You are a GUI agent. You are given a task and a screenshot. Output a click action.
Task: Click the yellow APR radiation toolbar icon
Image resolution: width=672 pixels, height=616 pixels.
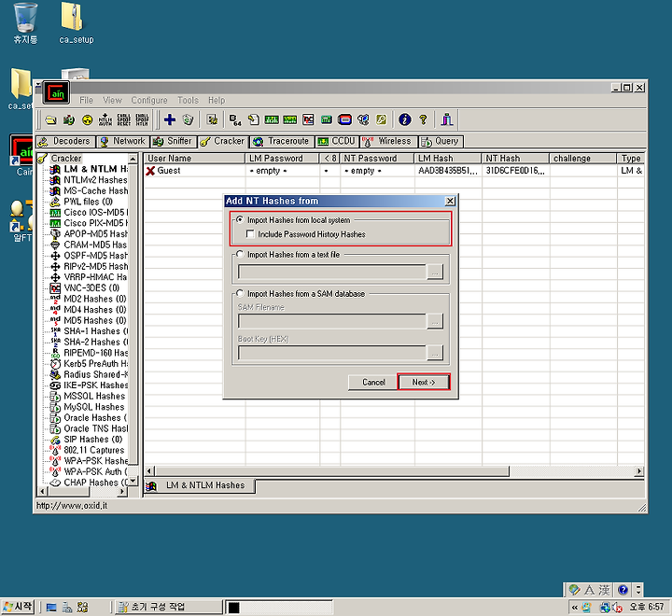click(87, 119)
